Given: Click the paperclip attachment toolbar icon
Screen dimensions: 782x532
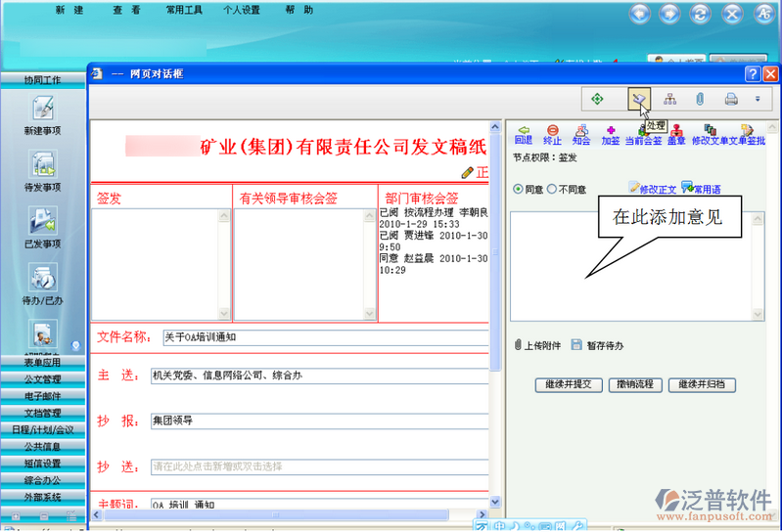Looking at the screenshot, I should (x=700, y=99).
